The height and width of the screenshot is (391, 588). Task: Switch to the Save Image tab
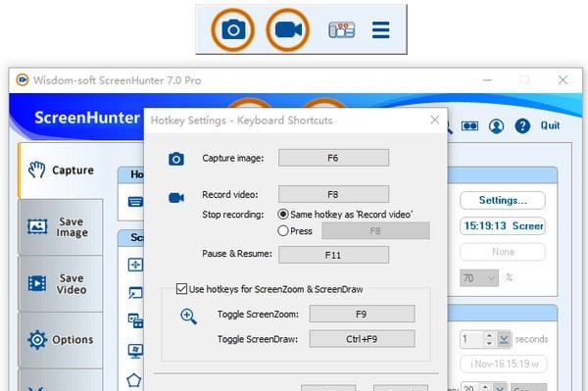pos(61,227)
